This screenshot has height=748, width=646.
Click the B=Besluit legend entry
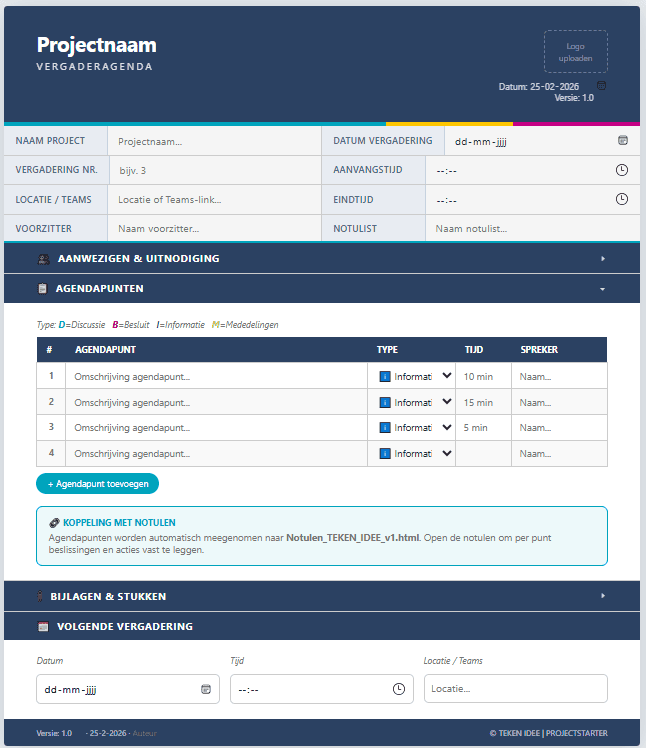[131, 325]
